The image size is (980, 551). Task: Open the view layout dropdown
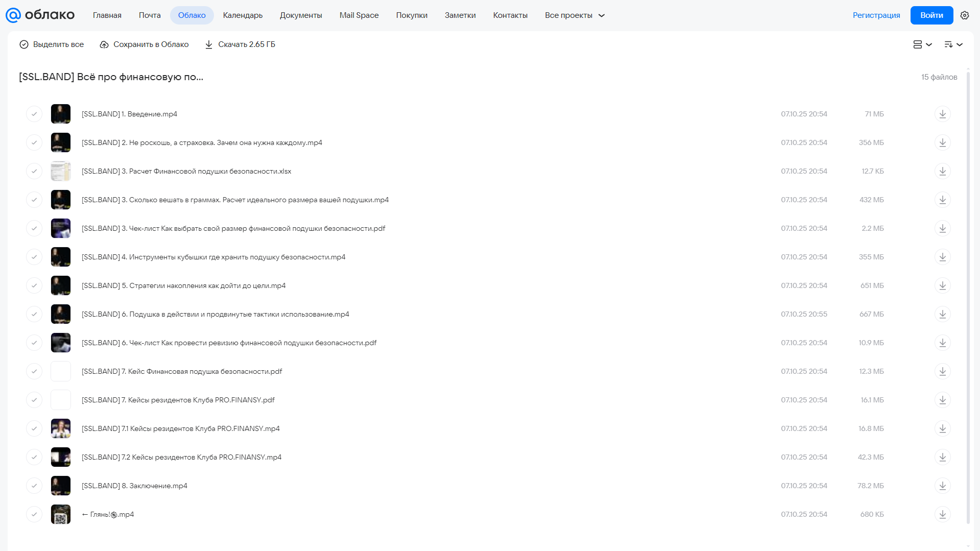coord(923,44)
